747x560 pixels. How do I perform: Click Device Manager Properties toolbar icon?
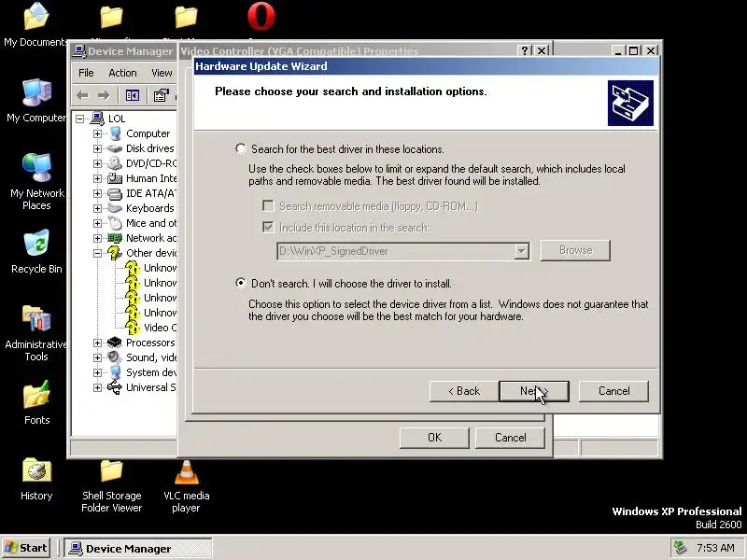click(161, 96)
